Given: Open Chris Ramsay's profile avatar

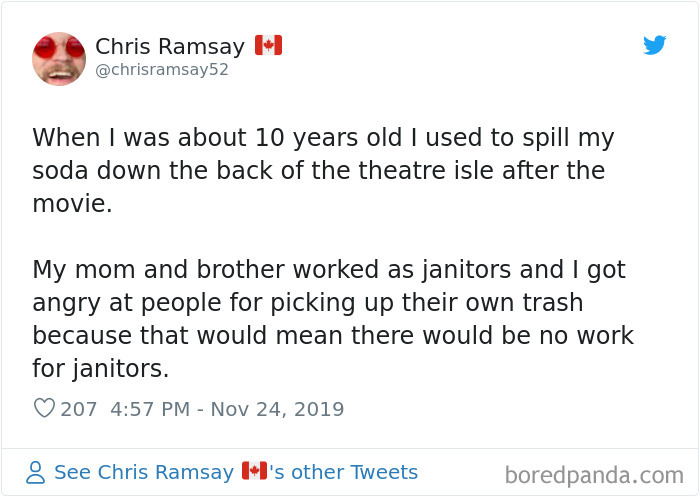Looking at the screenshot, I should click(x=59, y=58).
